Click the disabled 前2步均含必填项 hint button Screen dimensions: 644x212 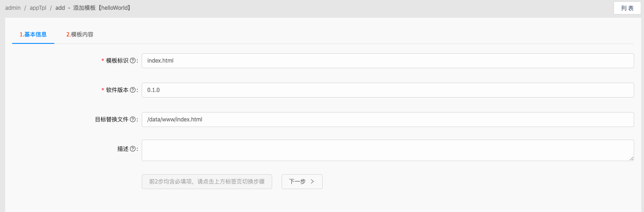point(207,182)
